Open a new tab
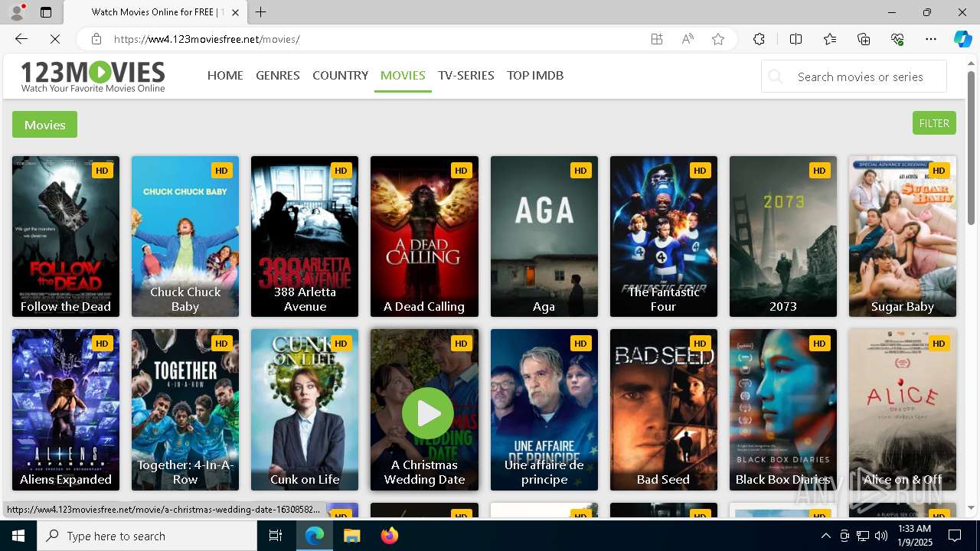Viewport: 980px width, 551px height. click(x=261, y=12)
